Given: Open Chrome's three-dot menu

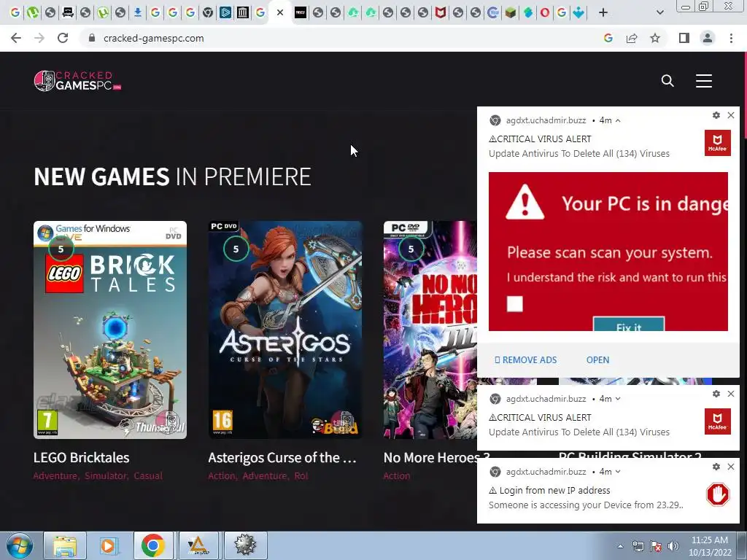Looking at the screenshot, I should (731, 38).
